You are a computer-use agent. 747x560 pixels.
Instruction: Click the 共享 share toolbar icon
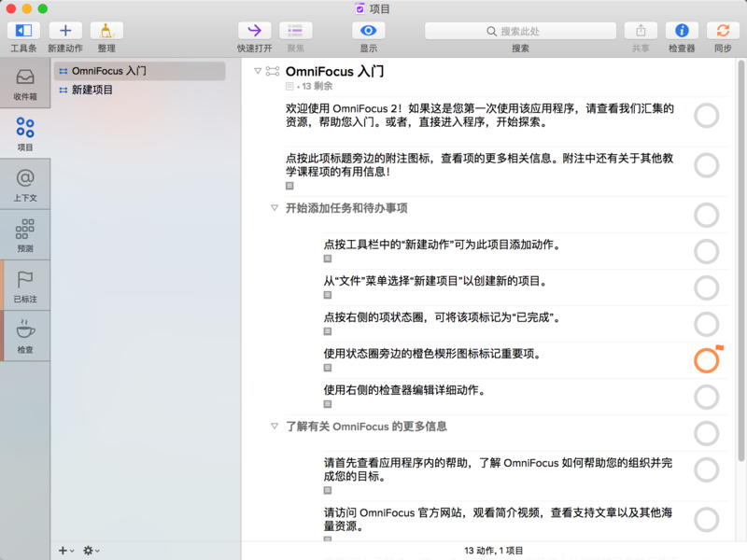641,31
